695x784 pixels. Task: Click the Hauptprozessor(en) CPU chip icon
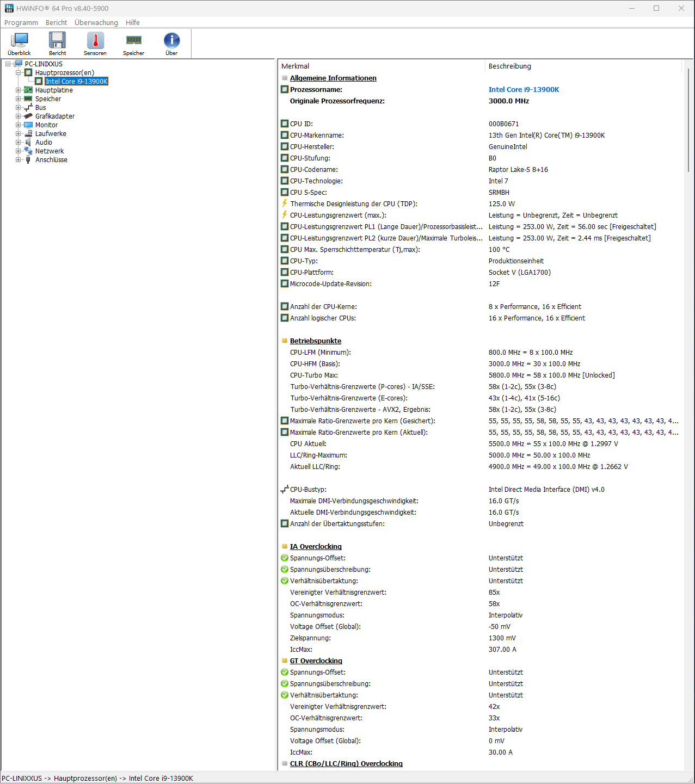point(28,72)
